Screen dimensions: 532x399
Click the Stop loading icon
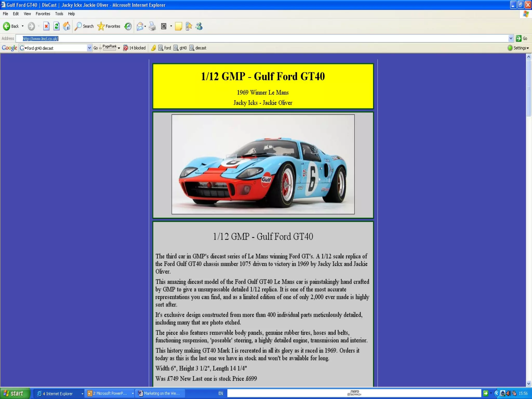click(x=46, y=26)
